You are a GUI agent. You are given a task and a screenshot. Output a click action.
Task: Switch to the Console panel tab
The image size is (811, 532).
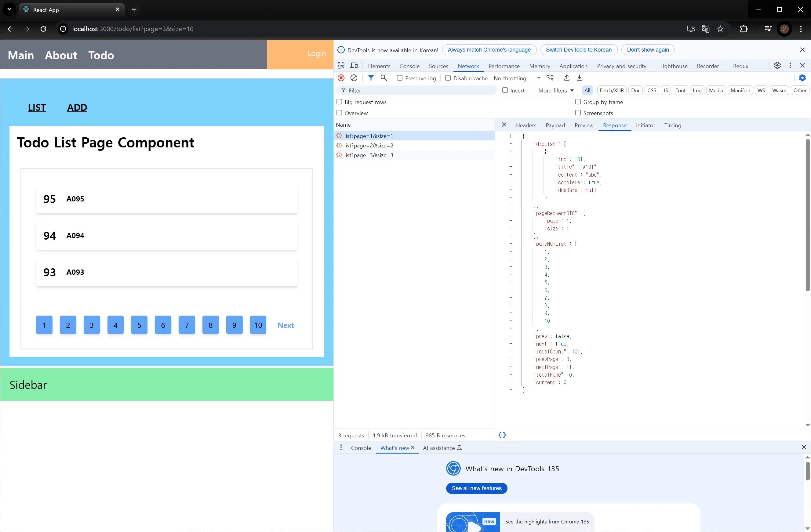(409, 66)
